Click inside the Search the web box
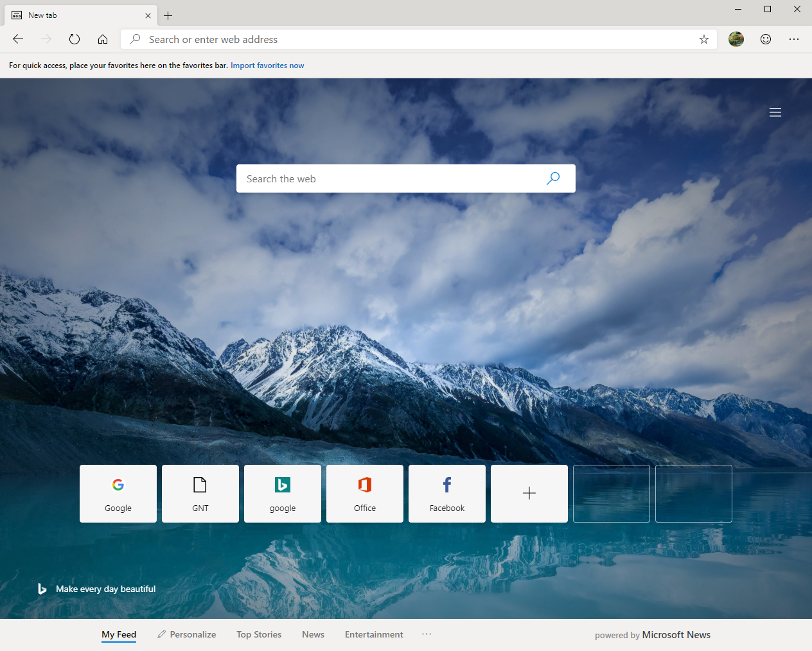Screen dimensions: 812x651 coord(385,178)
